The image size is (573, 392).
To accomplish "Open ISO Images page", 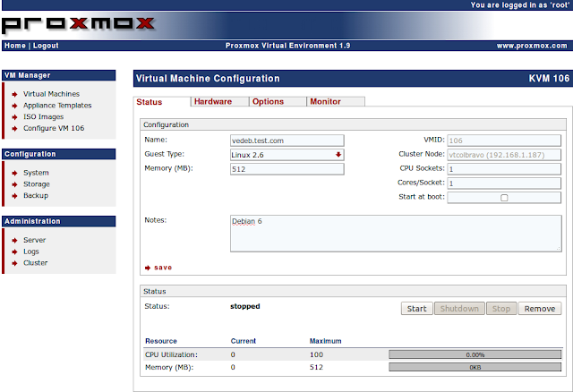I will tap(44, 116).
